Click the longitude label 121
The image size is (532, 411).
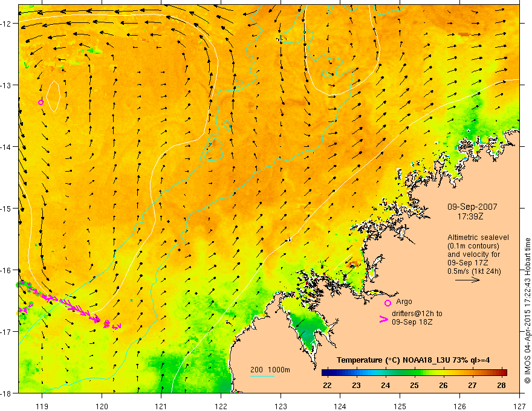pyautogui.click(x=161, y=406)
